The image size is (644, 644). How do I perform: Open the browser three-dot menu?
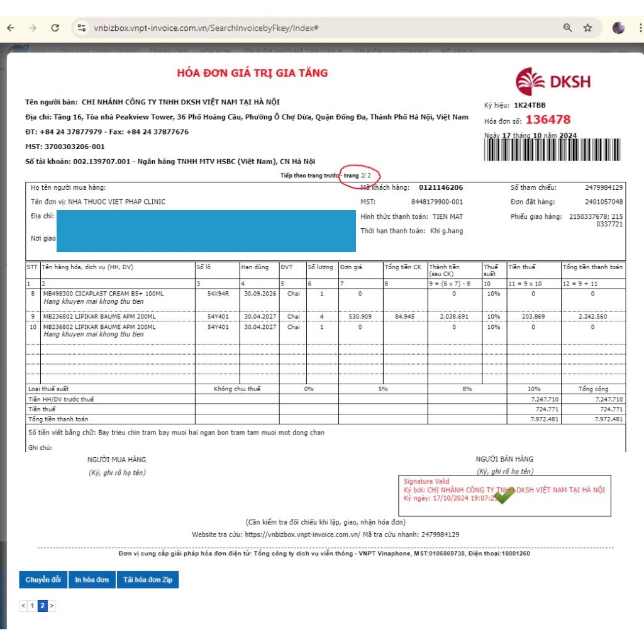(640, 28)
